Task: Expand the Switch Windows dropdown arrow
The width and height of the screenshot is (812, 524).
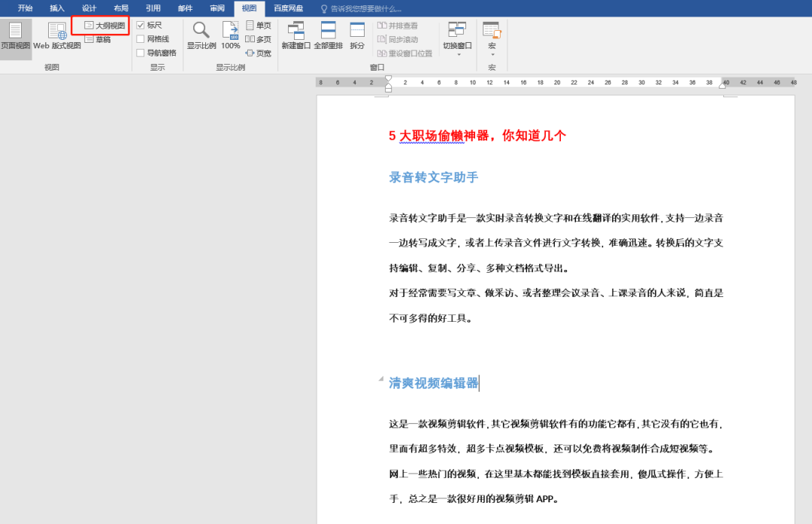Action: click(x=459, y=54)
